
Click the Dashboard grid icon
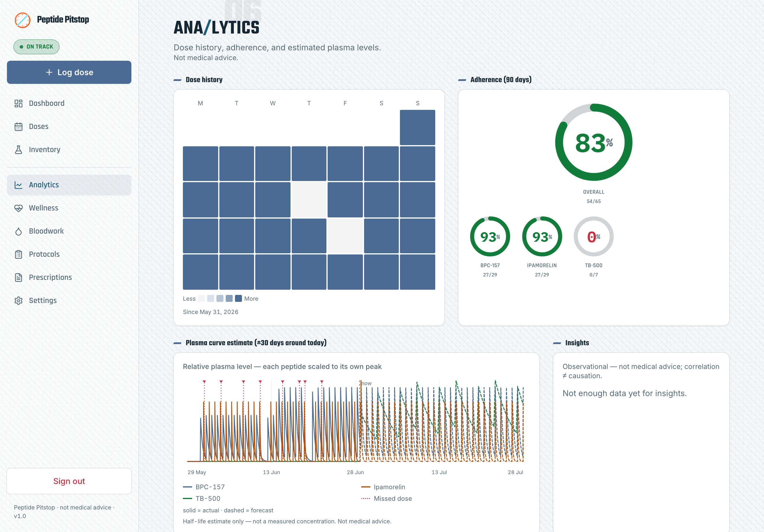coord(18,104)
